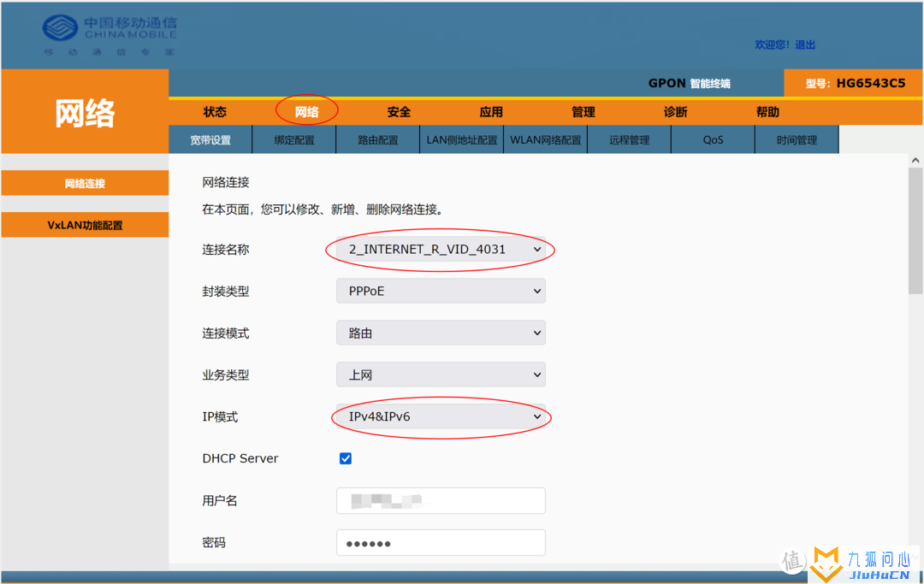Screen dimensions: 924x584
Task: Uncheck the DHCP Server checkbox
Action: 346,458
